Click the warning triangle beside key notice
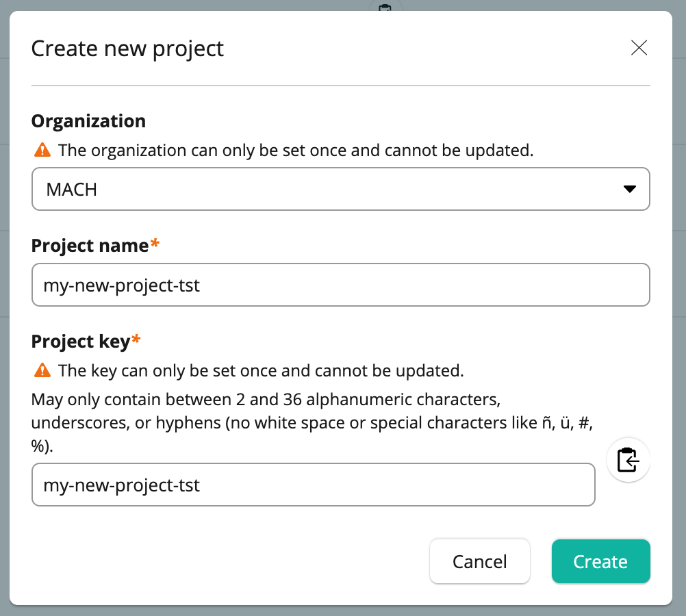Viewport: 686px width, 616px height. point(42,370)
